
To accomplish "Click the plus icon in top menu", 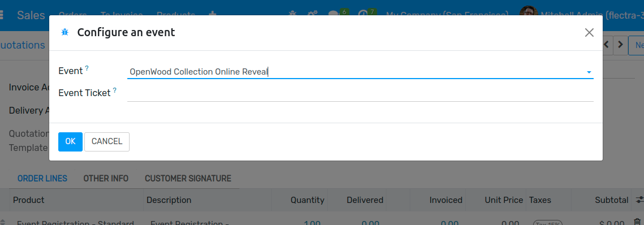I will point(212,15).
